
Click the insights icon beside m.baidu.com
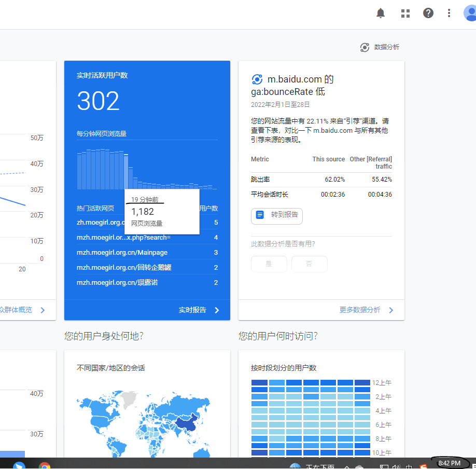257,79
